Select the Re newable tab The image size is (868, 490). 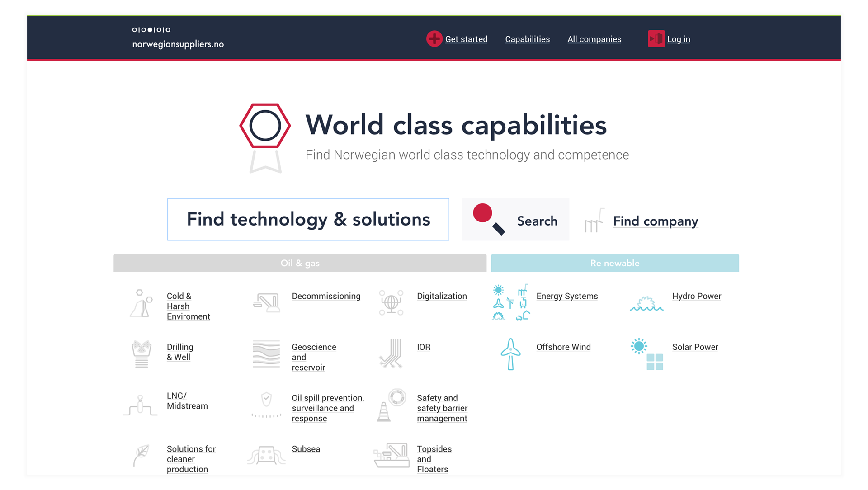coord(614,263)
